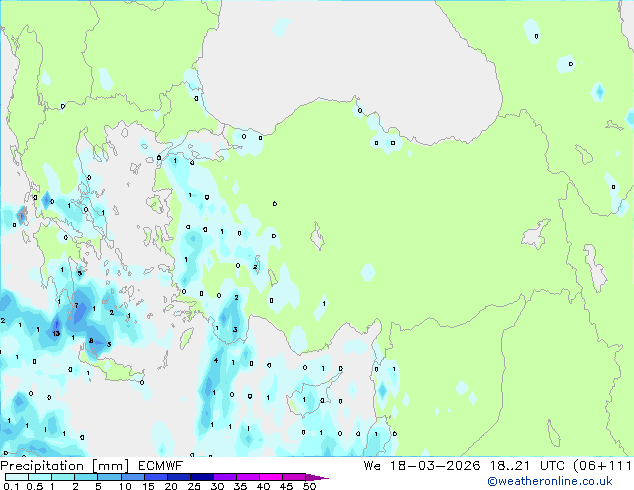Pick the 15–20 mm legend color box
This screenshot has width=634, height=490.
[x=156, y=477]
